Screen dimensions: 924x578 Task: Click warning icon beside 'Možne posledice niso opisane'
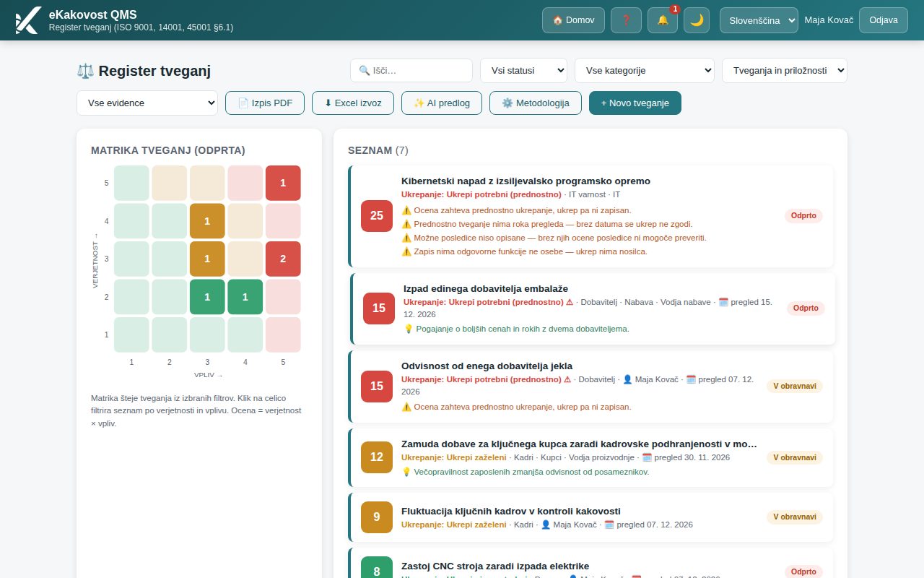point(406,238)
